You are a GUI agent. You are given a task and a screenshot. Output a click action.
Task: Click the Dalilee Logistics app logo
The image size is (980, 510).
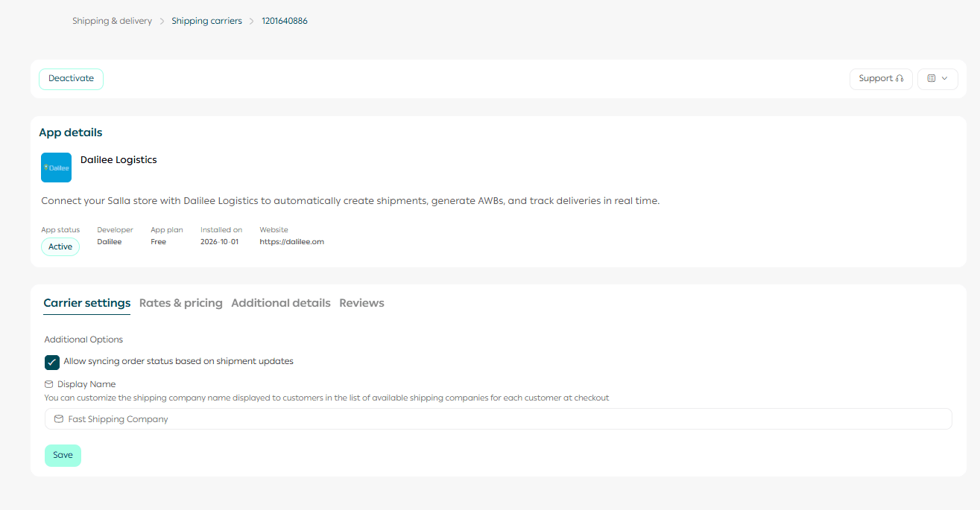coord(56,168)
